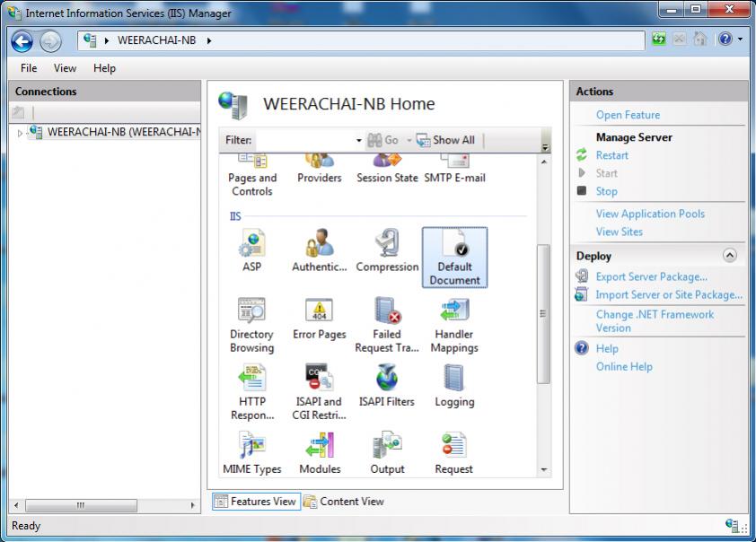Open the ISAPI Filters feature
The width and height of the screenshot is (756, 542).
click(x=387, y=387)
